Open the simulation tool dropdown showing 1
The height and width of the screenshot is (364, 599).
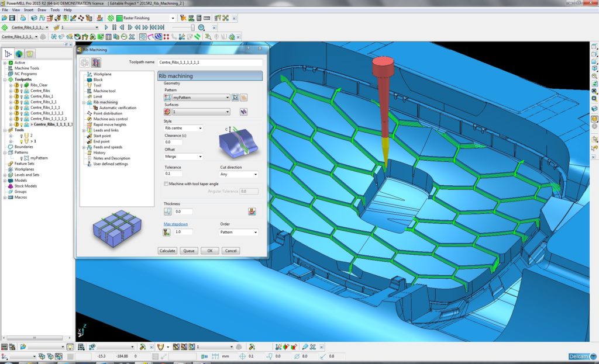[97, 27]
